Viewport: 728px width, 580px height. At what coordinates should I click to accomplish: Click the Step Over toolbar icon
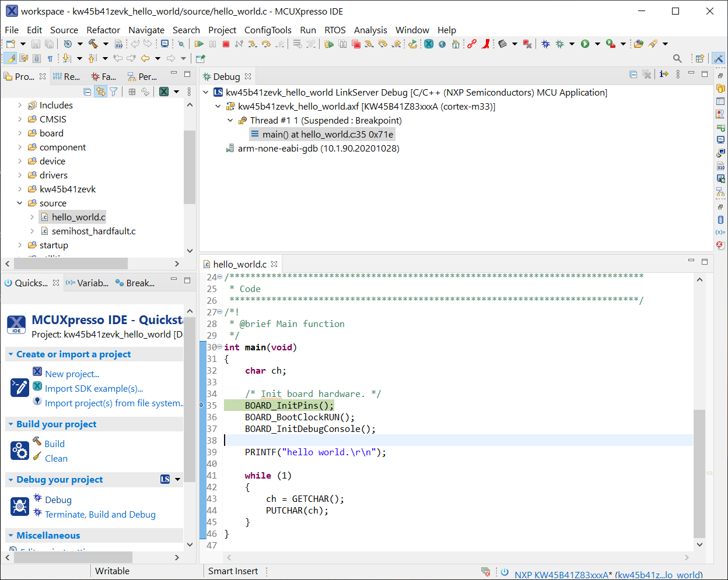pyautogui.click(x=266, y=44)
